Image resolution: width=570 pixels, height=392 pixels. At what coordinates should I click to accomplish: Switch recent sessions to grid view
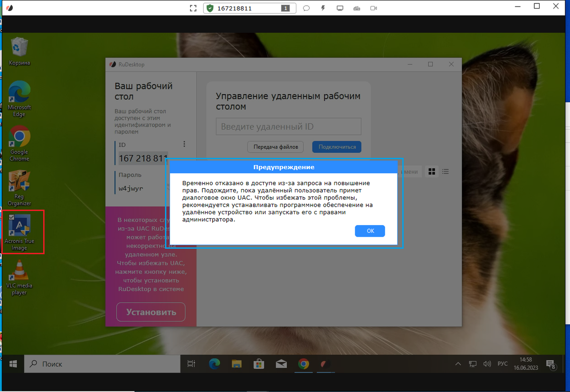(x=432, y=172)
